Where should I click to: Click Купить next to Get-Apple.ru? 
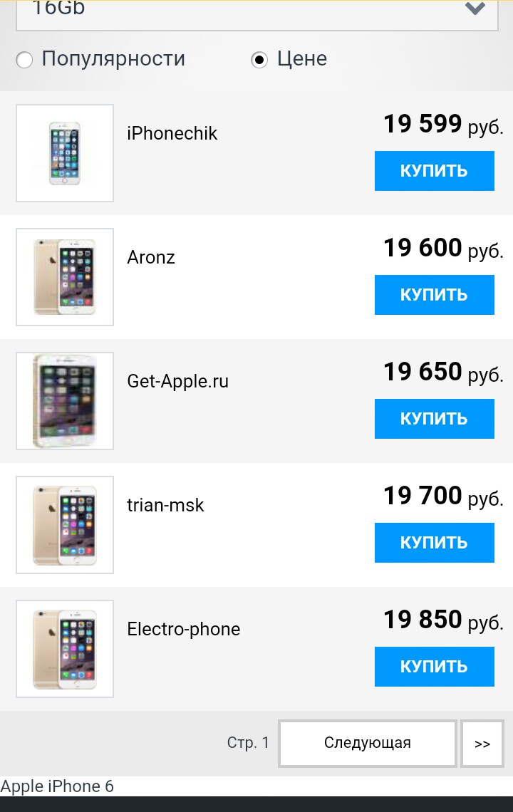click(434, 419)
